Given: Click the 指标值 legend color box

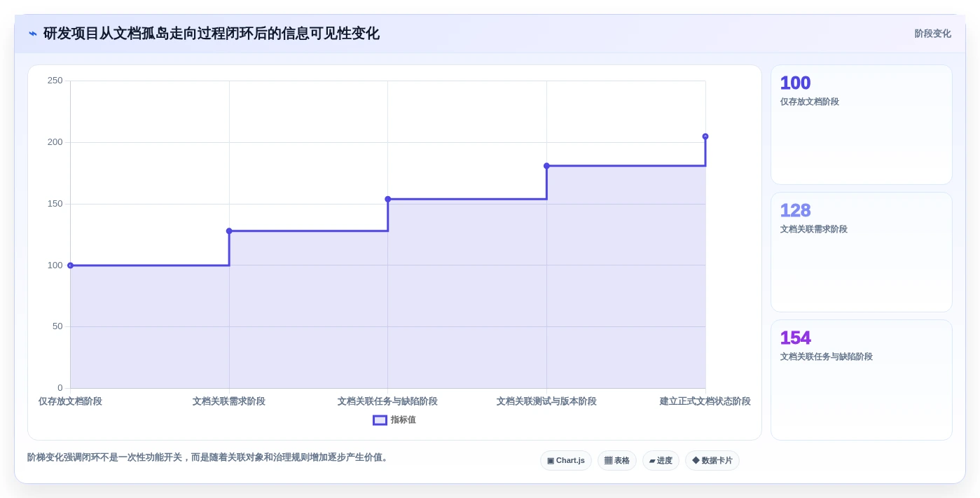Looking at the screenshot, I should point(380,420).
